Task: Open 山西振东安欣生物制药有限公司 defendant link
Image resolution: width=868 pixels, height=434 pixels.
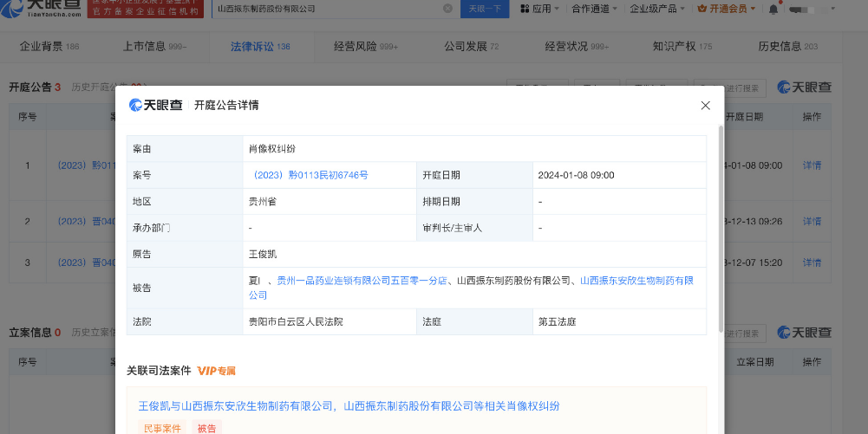Action: tap(471, 288)
